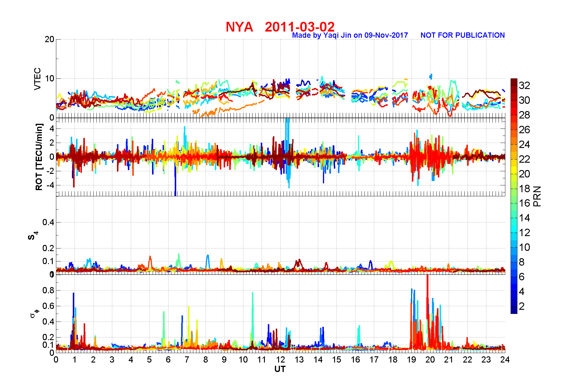The height and width of the screenshot is (392, 561).
Task: Click the UT axis tick label "13"
Action: (x=299, y=360)
